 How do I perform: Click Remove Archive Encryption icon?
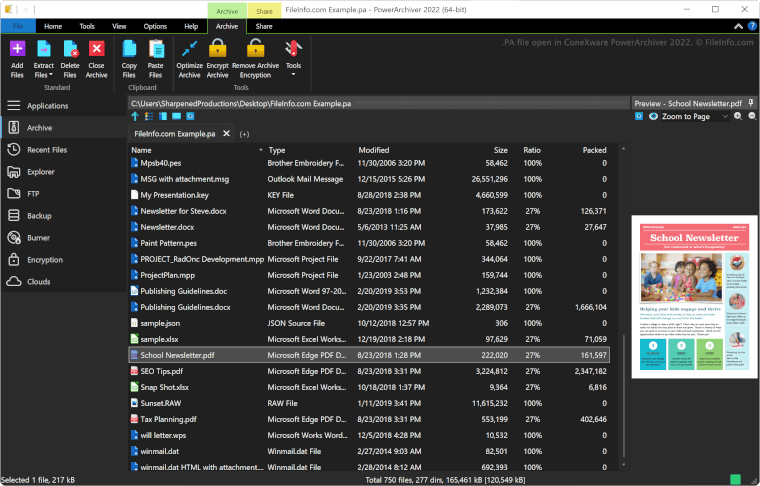pyautogui.click(x=255, y=50)
